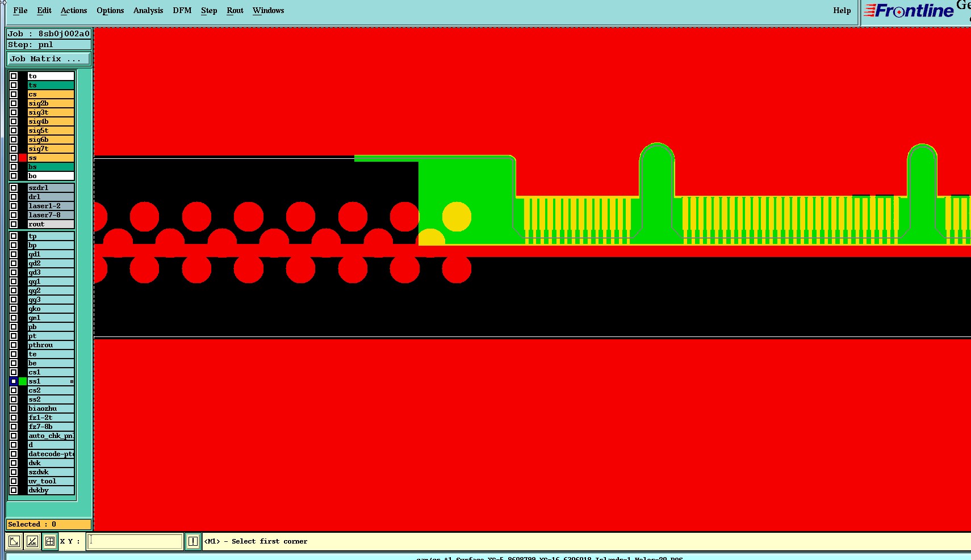Open the DFM menu
The image size is (971, 560).
click(182, 10)
